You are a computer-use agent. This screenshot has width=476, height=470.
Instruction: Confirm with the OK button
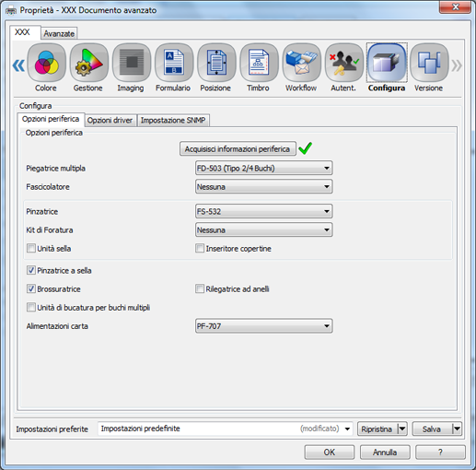[x=330, y=452]
